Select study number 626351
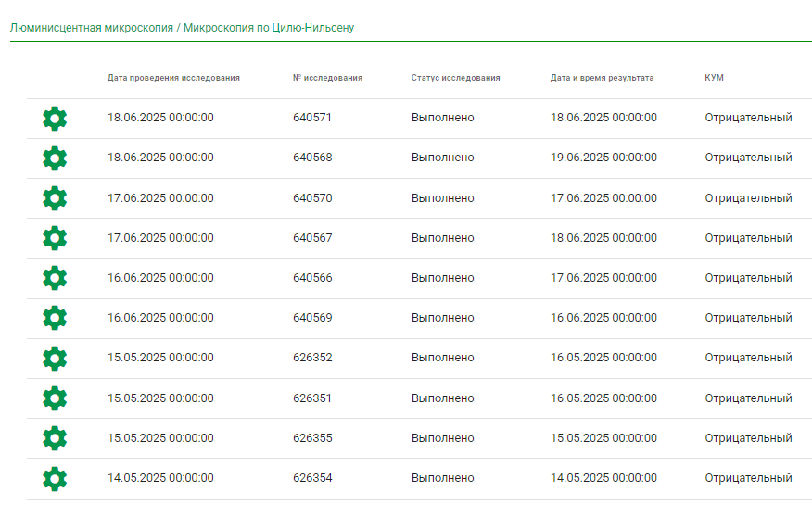Image resolution: width=812 pixels, height=530 pixels. pyautogui.click(x=311, y=398)
